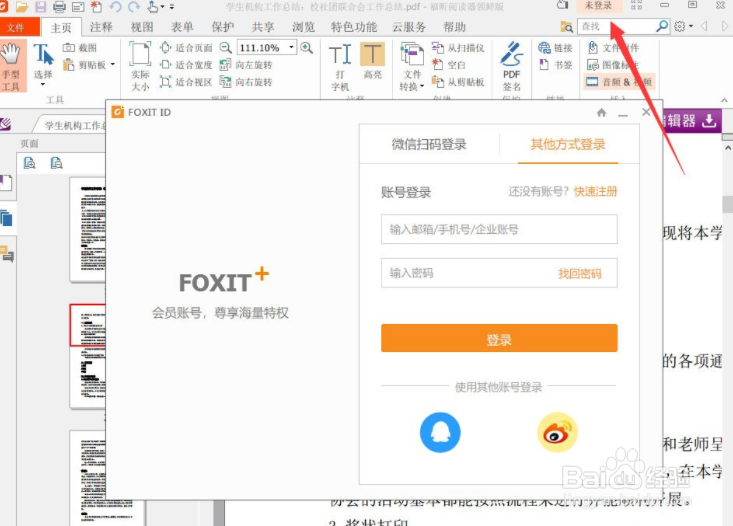This screenshot has width=733, height=526.
Task: Click the orange Login (登录) button
Action: [x=499, y=338]
